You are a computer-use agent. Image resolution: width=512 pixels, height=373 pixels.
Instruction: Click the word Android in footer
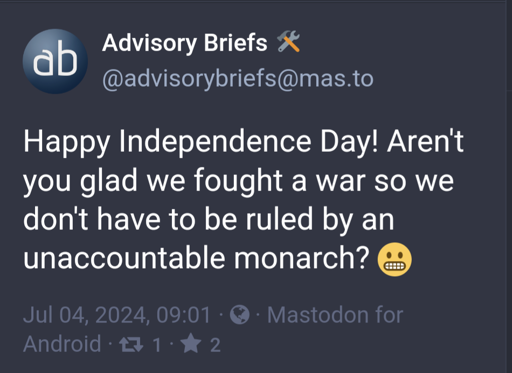tap(62, 344)
